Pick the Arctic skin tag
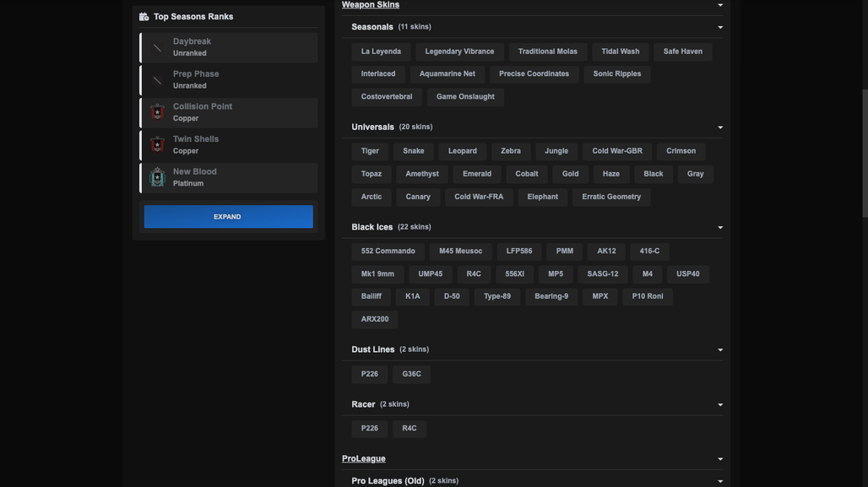 pos(372,197)
